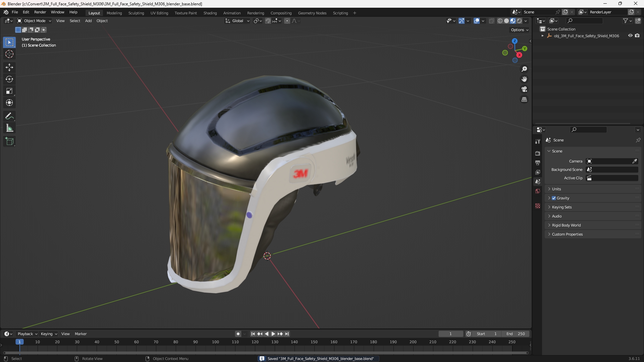Click the camera eyedropper icon
644x362 pixels.
635,161
